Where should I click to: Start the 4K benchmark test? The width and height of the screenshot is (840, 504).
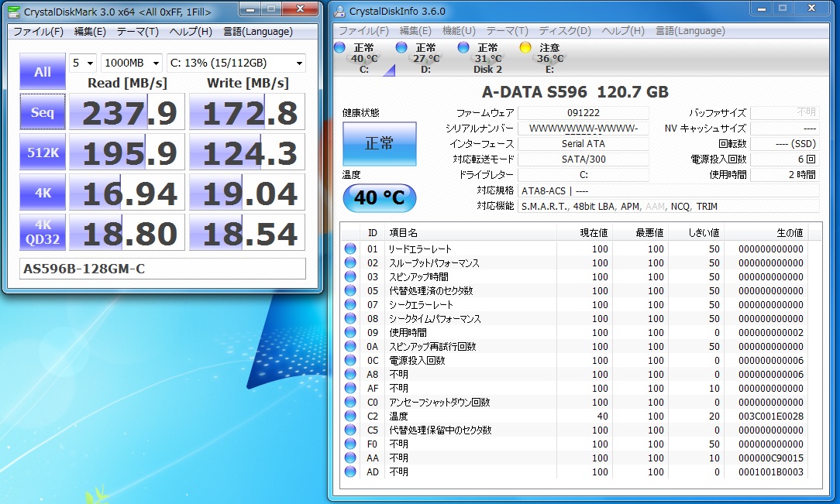(x=43, y=193)
